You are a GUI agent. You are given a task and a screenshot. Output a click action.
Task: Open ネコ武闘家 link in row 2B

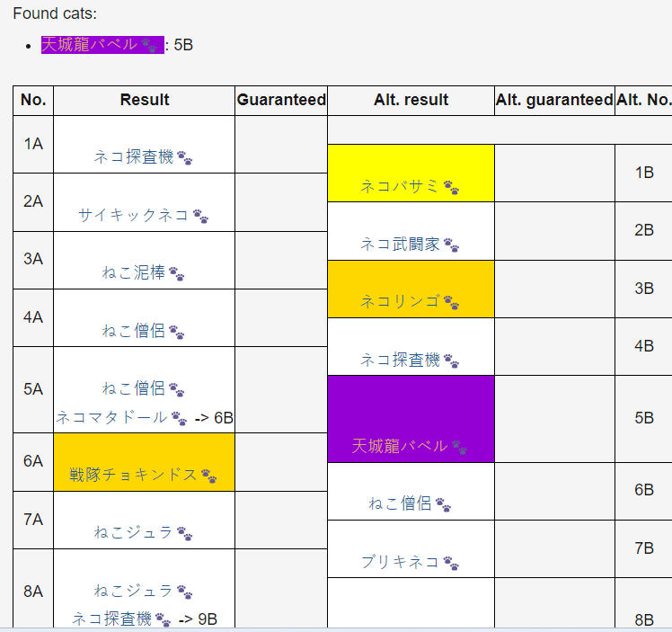pos(400,244)
